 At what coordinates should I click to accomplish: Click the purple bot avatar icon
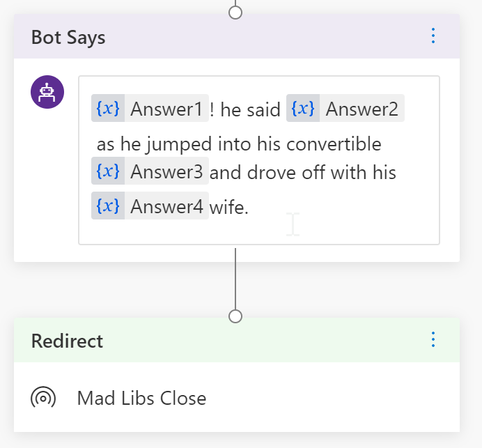47,92
